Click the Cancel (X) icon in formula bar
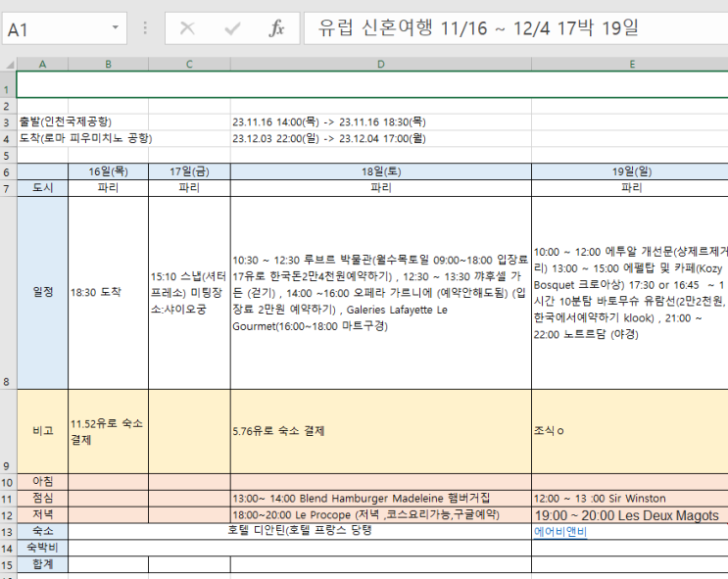Viewport: 728px width, 579px height. point(187,28)
